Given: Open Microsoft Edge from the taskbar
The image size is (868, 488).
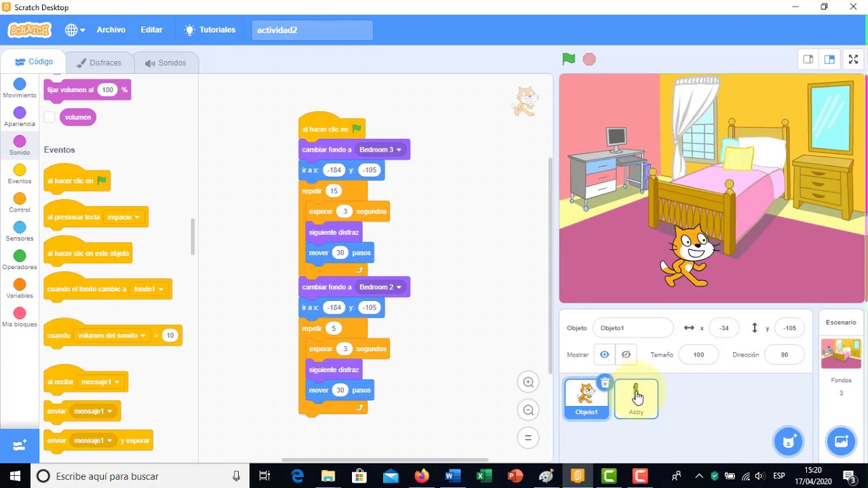Looking at the screenshot, I should tap(297, 476).
